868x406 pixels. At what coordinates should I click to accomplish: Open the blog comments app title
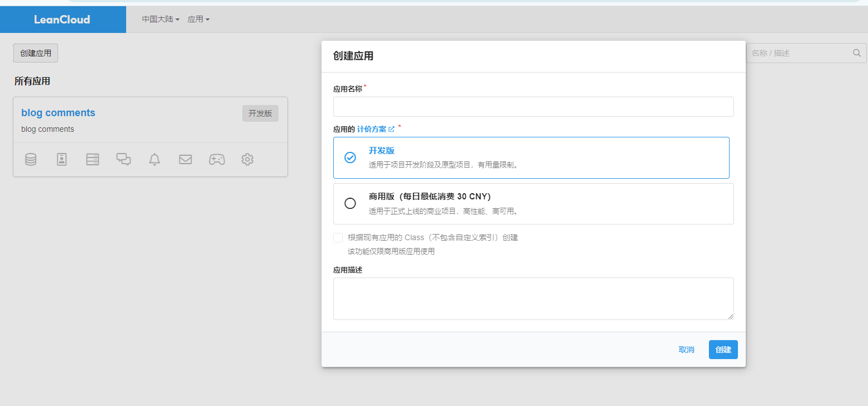click(58, 113)
